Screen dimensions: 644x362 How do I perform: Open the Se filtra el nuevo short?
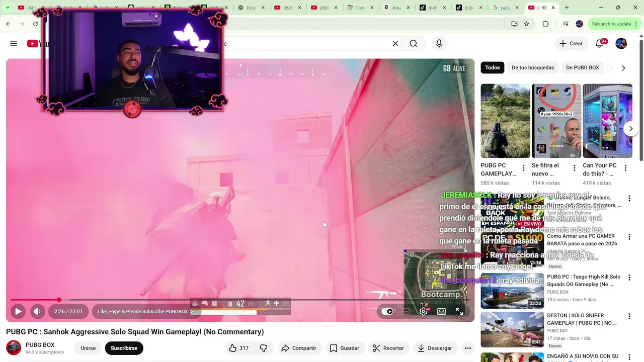(556, 121)
